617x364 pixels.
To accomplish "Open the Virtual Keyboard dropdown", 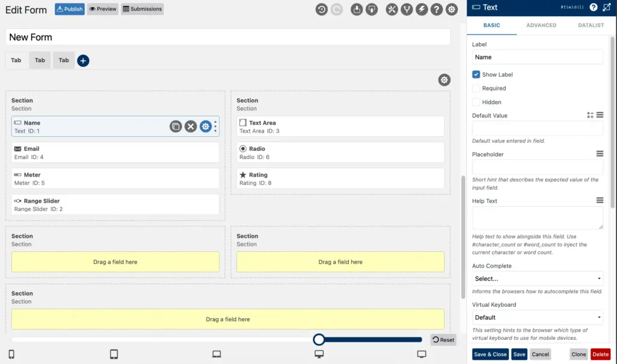I will (x=537, y=317).
